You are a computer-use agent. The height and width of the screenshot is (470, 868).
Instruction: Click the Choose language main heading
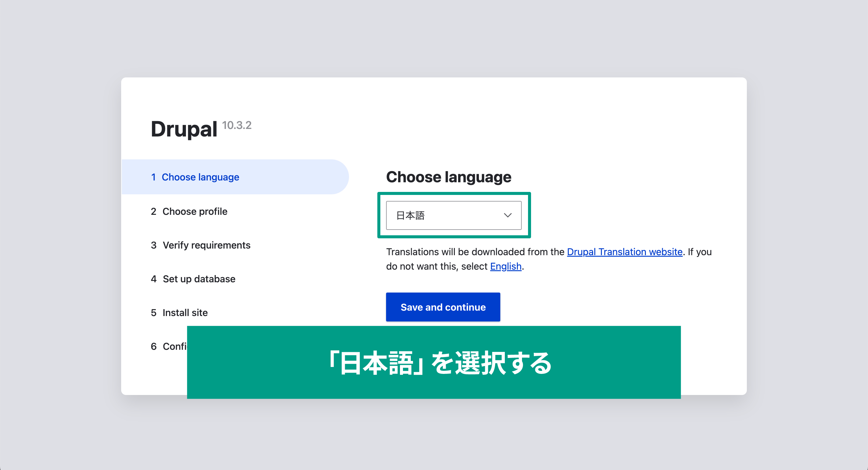(x=448, y=177)
